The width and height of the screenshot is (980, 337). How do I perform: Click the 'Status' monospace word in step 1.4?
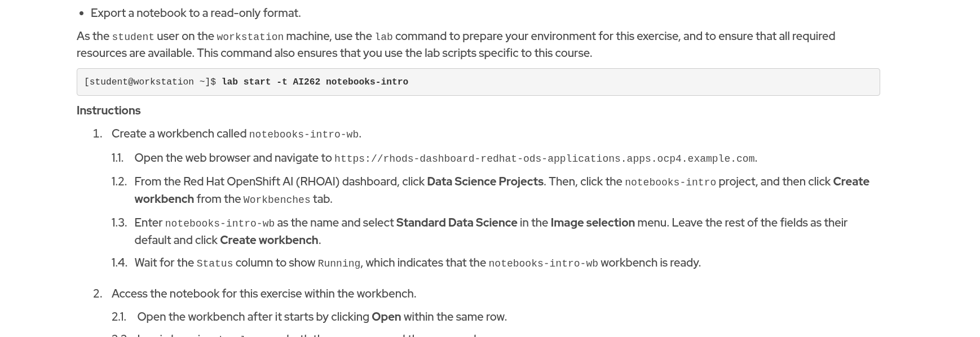[214, 264]
